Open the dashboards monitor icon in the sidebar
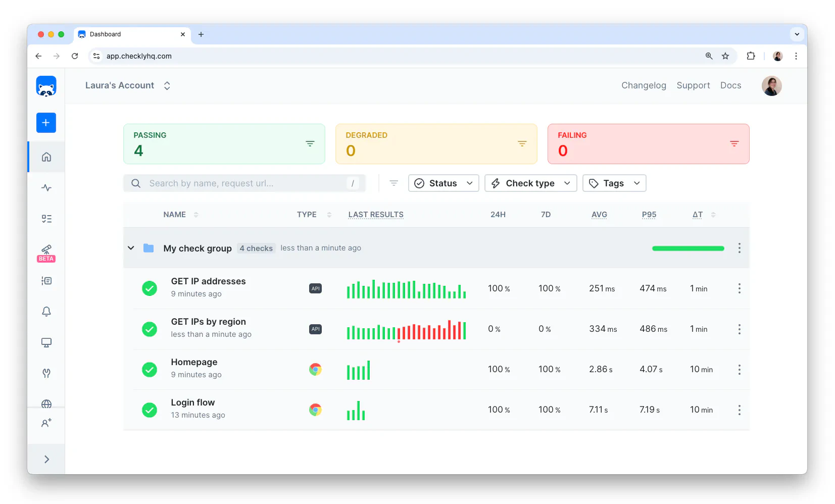 point(46,343)
